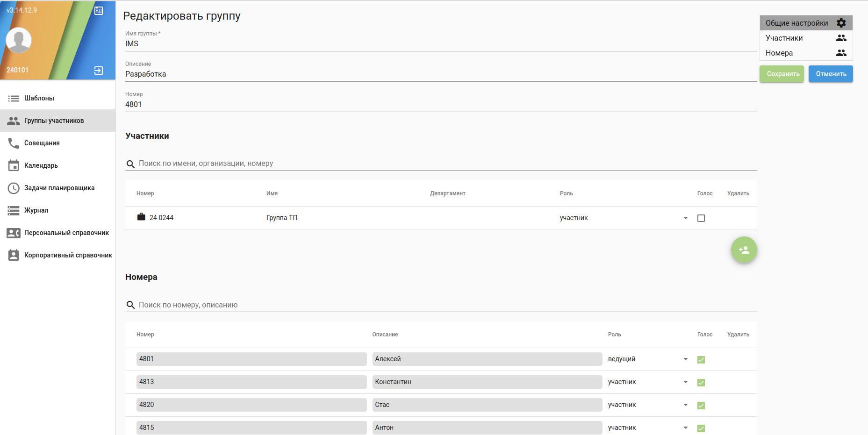Click the Имя группы field containing IMS
Viewport: 868px width, 435px height.
click(x=439, y=44)
